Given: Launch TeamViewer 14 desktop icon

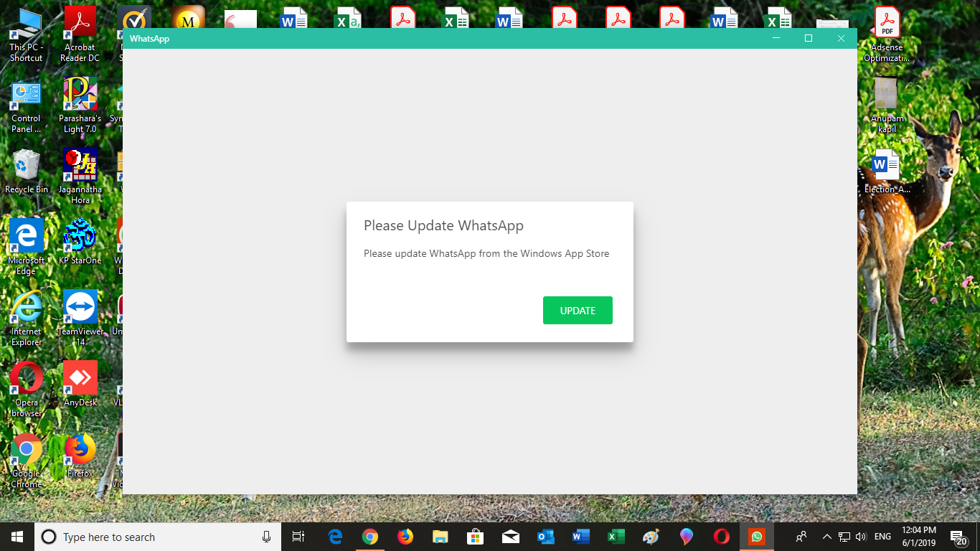Looking at the screenshot, I should (80, 318).
